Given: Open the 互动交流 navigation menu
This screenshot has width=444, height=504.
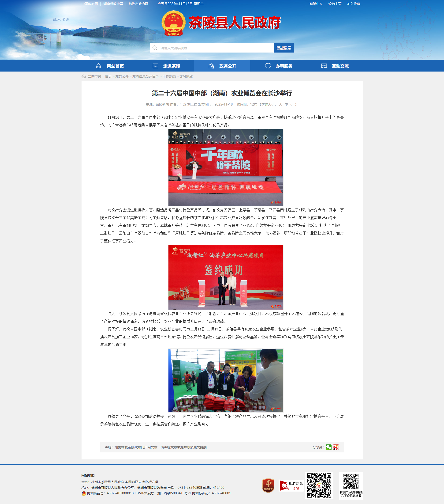Looking at the screenshot, I should (334, 66).
